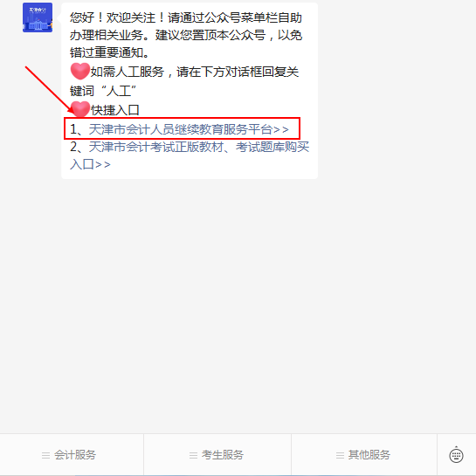Click the 建议您置顶本公众号 sentence
This screenshot has height=476, width=476.
point(210,35)
